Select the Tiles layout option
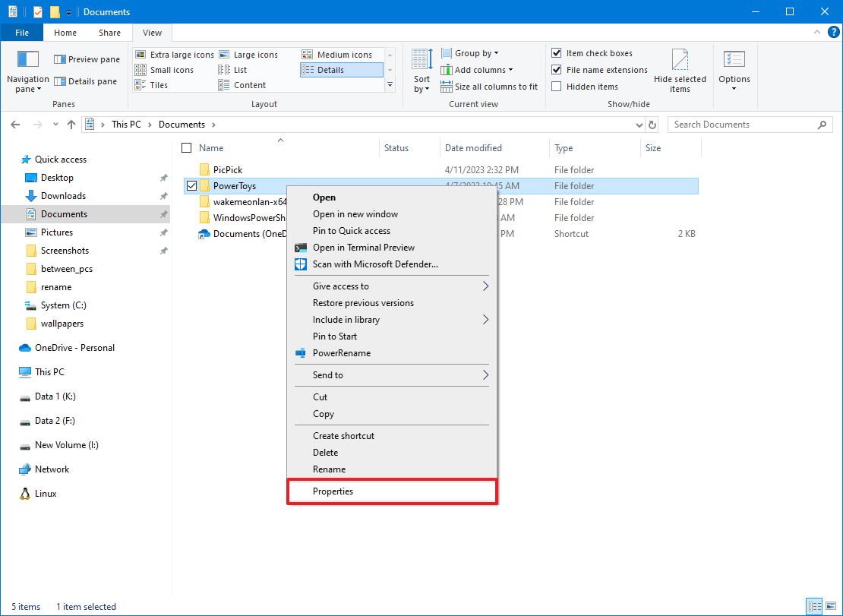The width and height of the screenshot is (843, 616). (x=157, y=84)
